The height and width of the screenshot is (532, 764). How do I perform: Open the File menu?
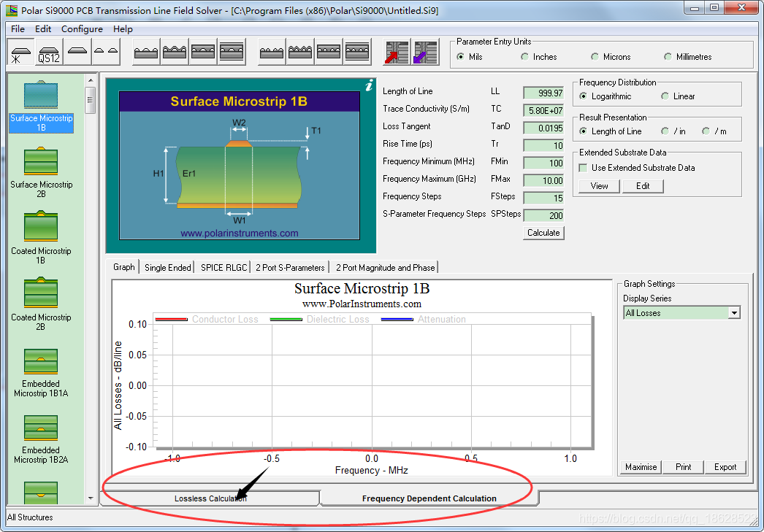pyautogui.click(x=18, y=29)
